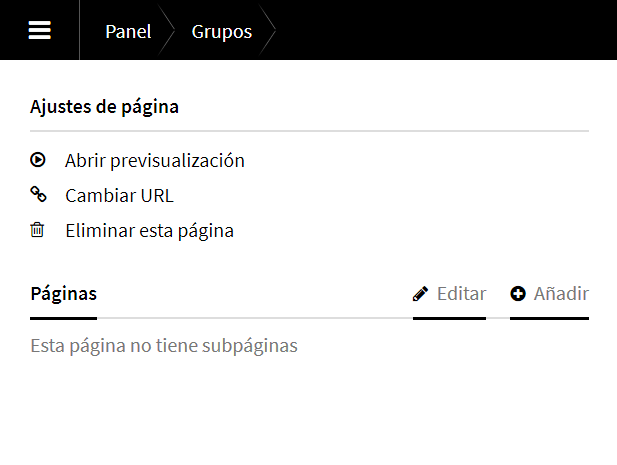617x465 pixels.
Task: Click the plus circle add icon
Action: click(518, 294)
